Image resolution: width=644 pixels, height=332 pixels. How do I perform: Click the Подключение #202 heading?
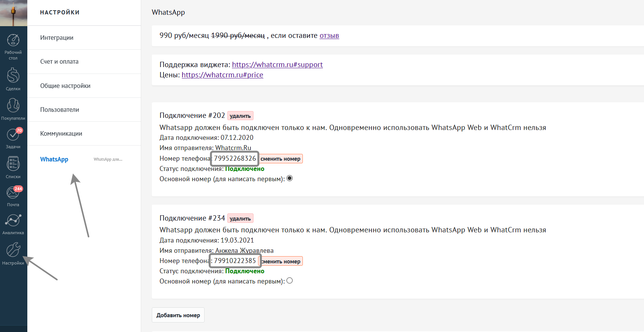pyautogui.click(x=192, y=115)
